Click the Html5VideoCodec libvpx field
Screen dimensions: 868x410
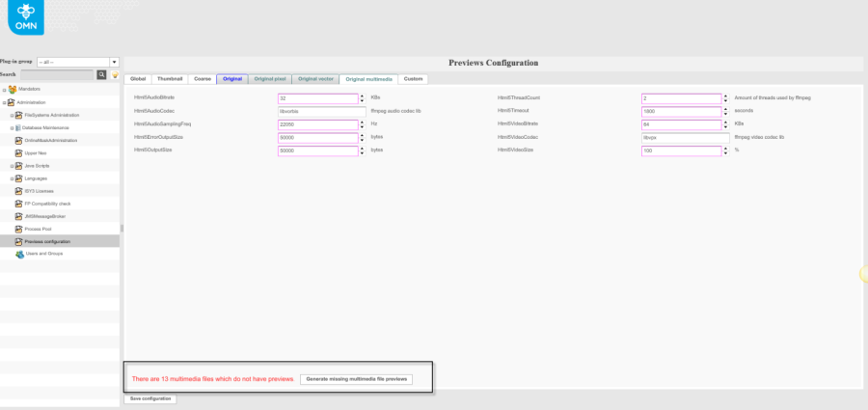[x=686, y=137]
